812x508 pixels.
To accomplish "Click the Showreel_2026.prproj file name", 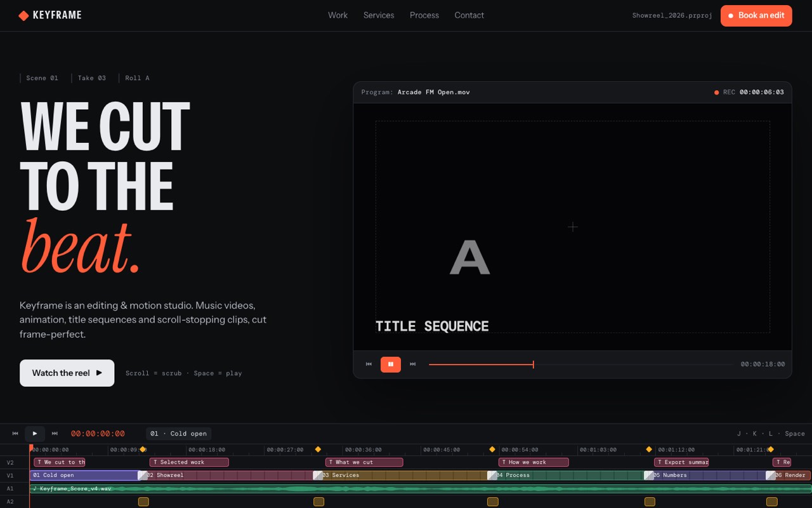I will point(672,15).
